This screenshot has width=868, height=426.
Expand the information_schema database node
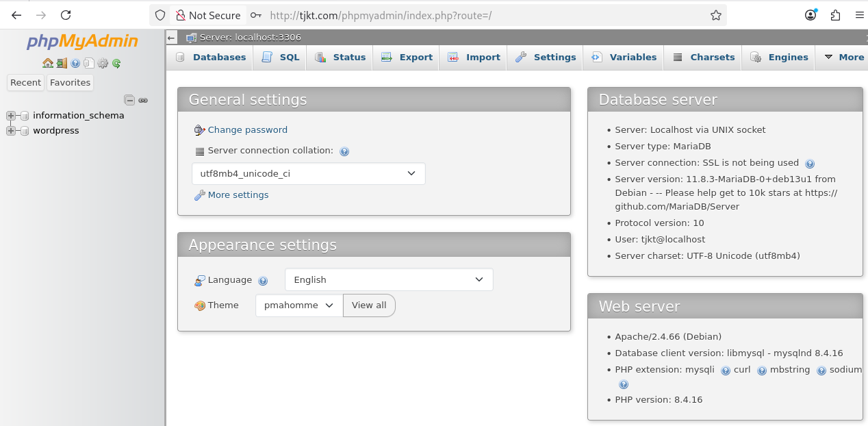11,116
